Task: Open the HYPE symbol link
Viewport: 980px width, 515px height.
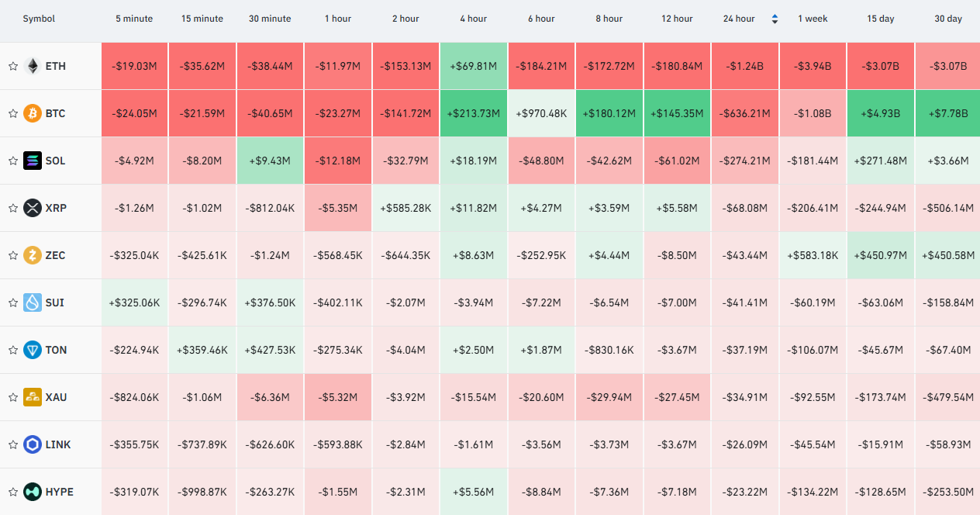Action: click(59, 492)
